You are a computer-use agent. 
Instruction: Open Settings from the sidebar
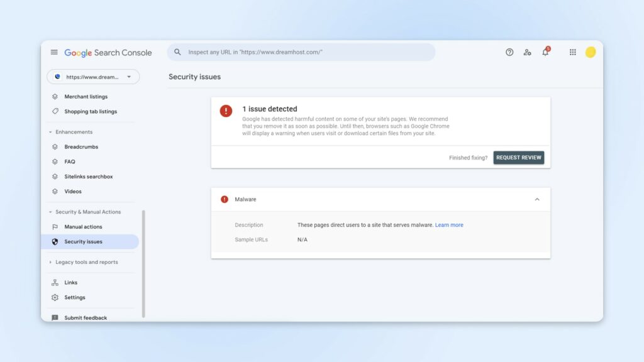(56, 297)
